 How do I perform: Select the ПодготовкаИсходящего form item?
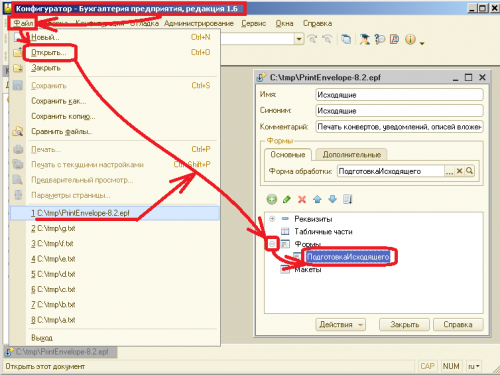tap(348, 257)
